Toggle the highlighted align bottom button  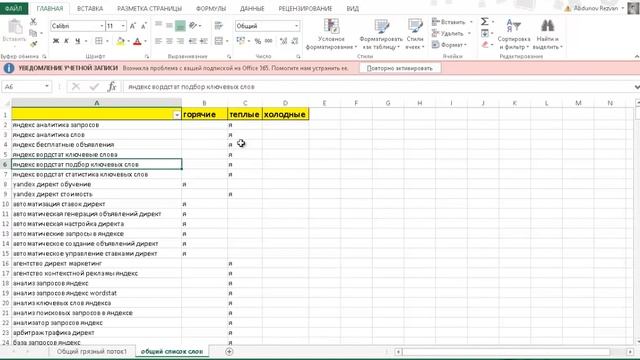click(180, 26)
